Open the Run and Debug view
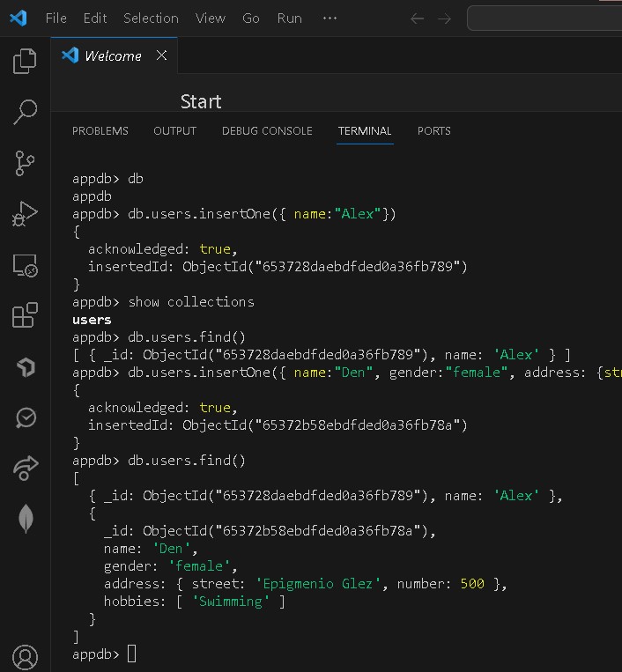 [25, 214]
